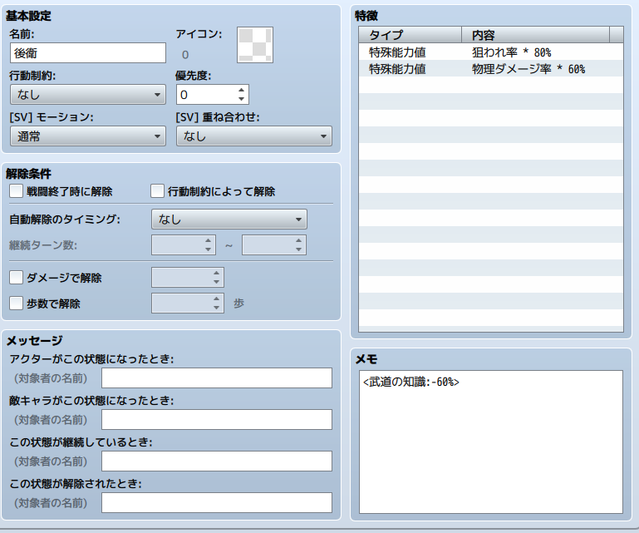This screenshot has height=533, width=639.
Task: Click the 継続ターン数 maximum spinner
Action: (x=274, y=245)
